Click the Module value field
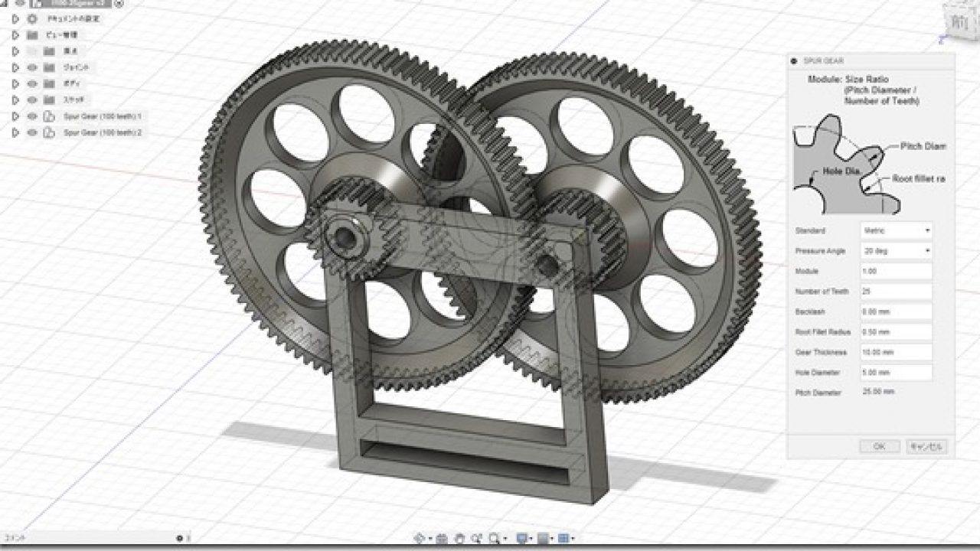The height and width of the screenshot is (551, 980). (x=897, y=272)
